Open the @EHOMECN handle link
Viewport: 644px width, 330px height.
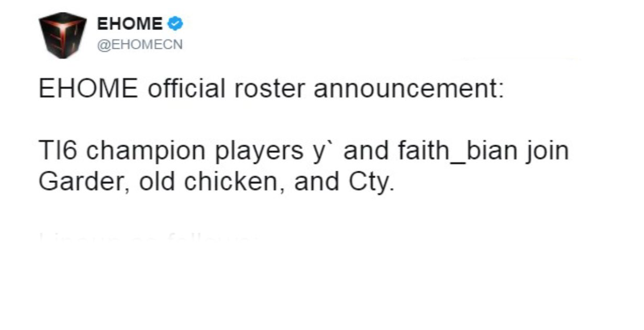coord(140,45)
